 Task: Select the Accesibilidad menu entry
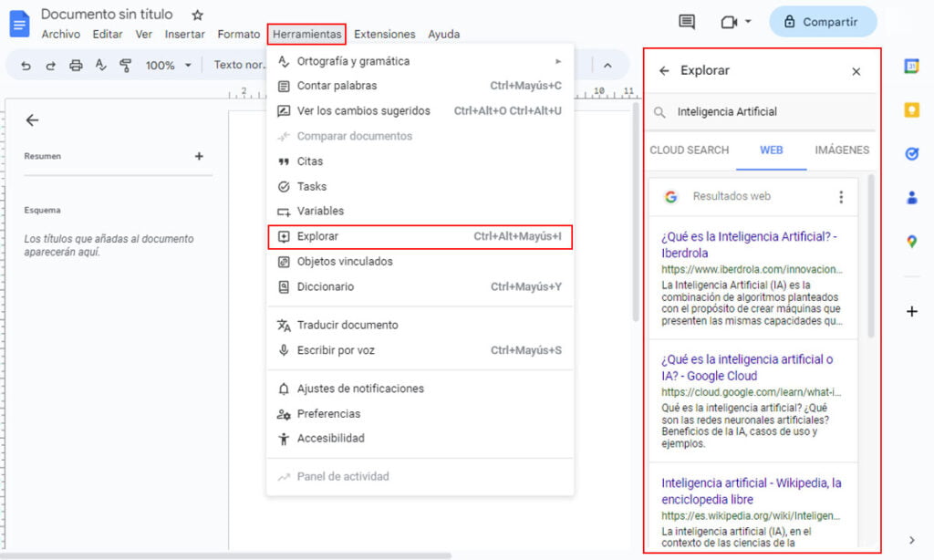click(x=420, y=439)
